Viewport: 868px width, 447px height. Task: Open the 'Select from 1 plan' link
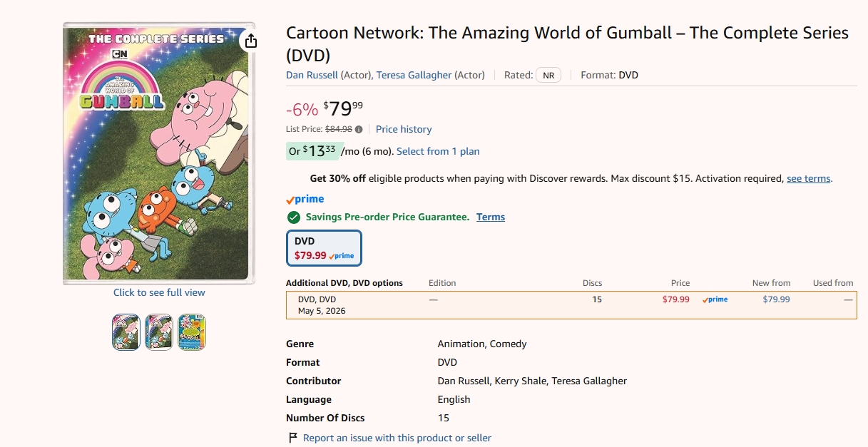click(x=438, y=151)
